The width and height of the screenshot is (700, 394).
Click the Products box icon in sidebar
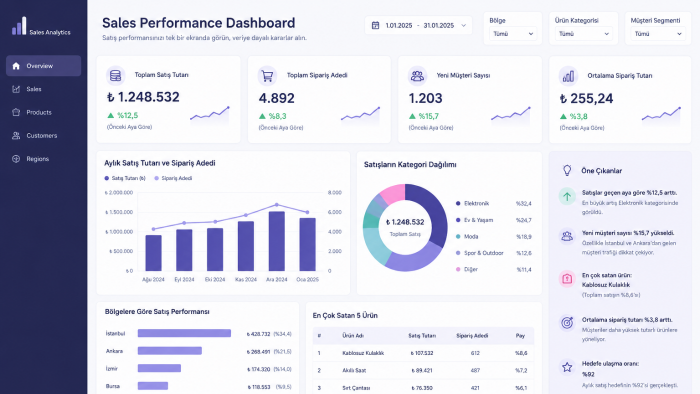coord(16,112)
